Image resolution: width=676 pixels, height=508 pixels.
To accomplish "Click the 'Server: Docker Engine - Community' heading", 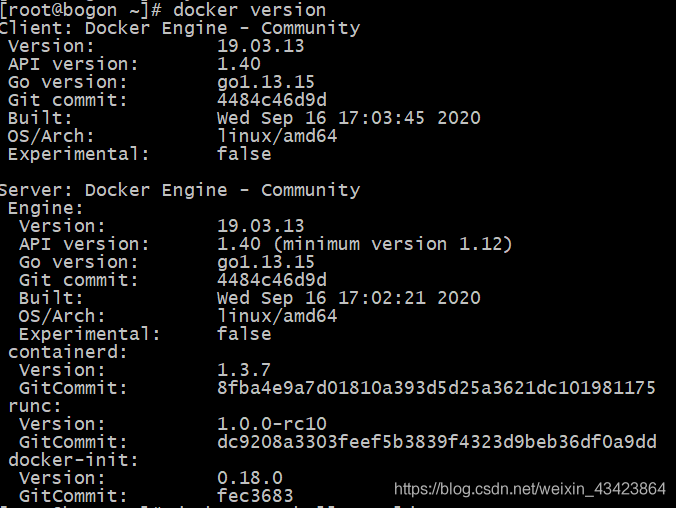I will pyautogui.click(x=180, y=190).
